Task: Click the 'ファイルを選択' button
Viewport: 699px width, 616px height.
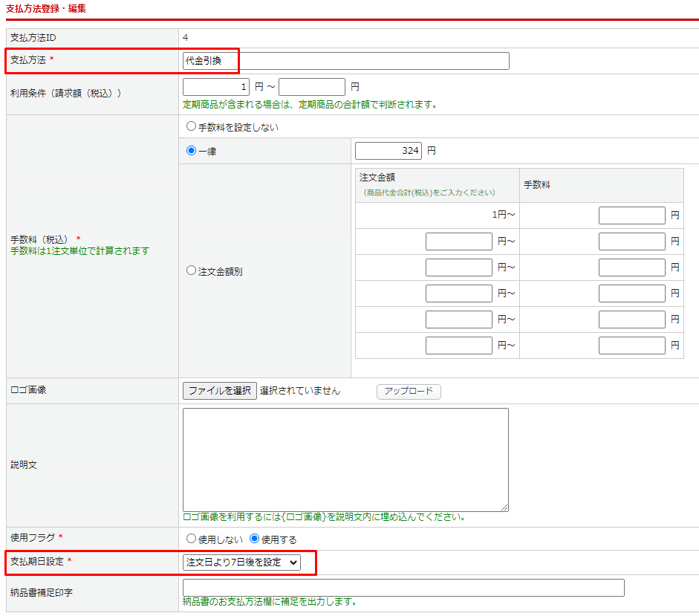Action: (220, 391)
